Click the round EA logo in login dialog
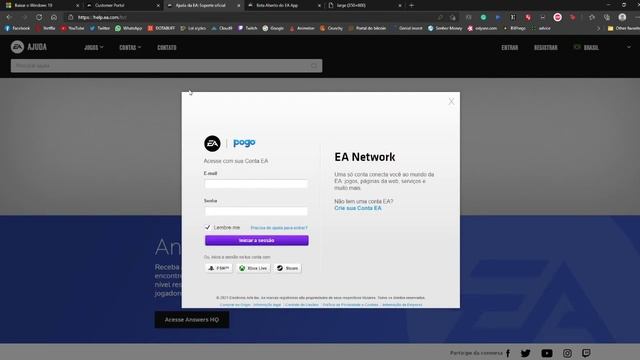 212,143
